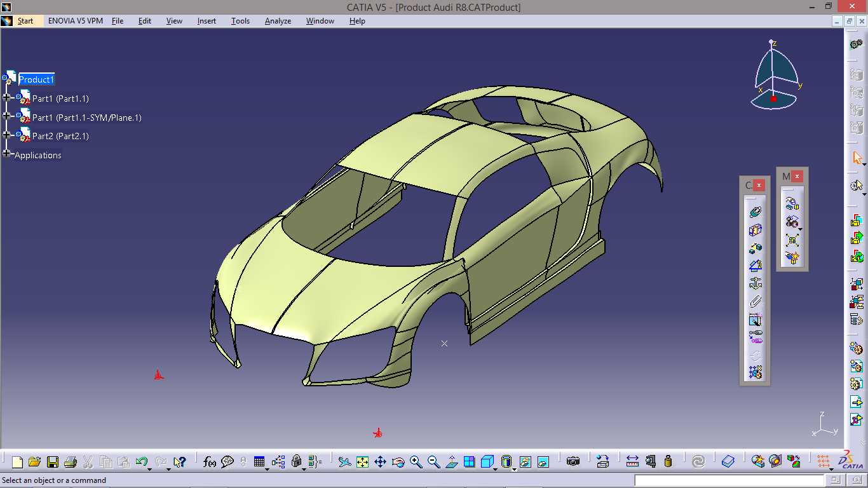Close the Constraints floating toolbar
Viewport: 868px width, 488px height.
[x=759, y=186]
